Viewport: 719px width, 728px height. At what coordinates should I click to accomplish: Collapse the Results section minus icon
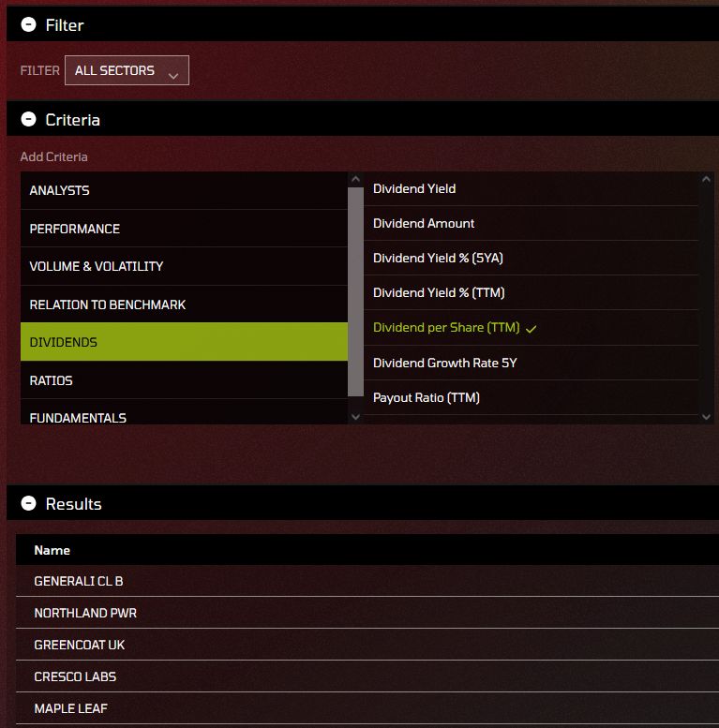(28, 504)
